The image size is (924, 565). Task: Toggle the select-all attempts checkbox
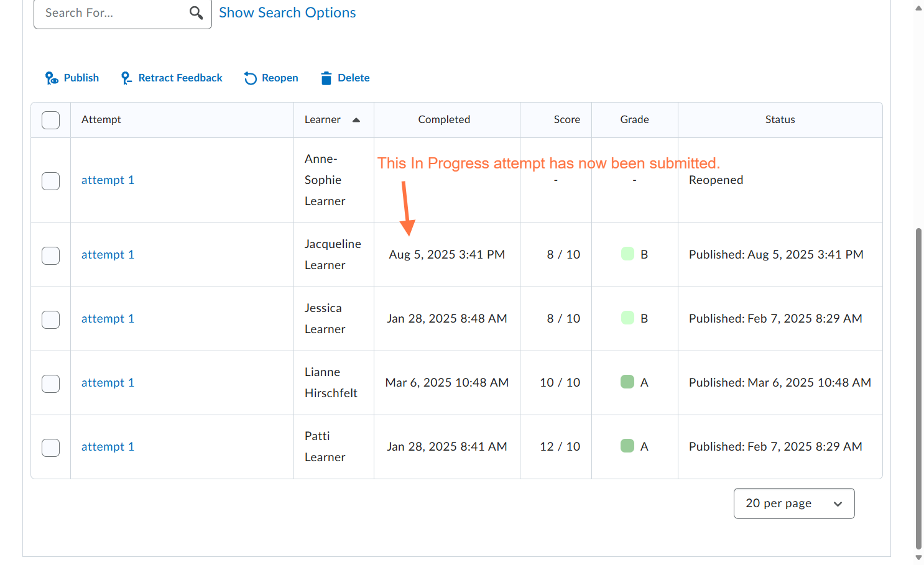click(x=50, y=120)
